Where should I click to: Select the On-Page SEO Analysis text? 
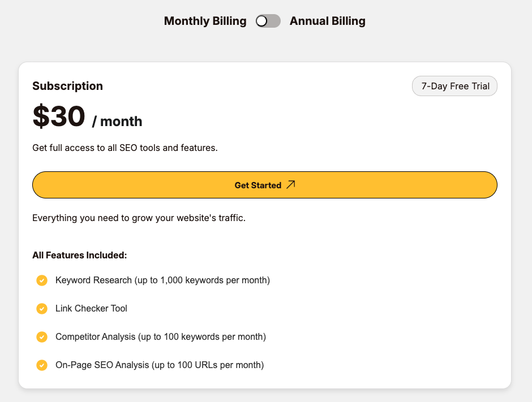point(159,365)
